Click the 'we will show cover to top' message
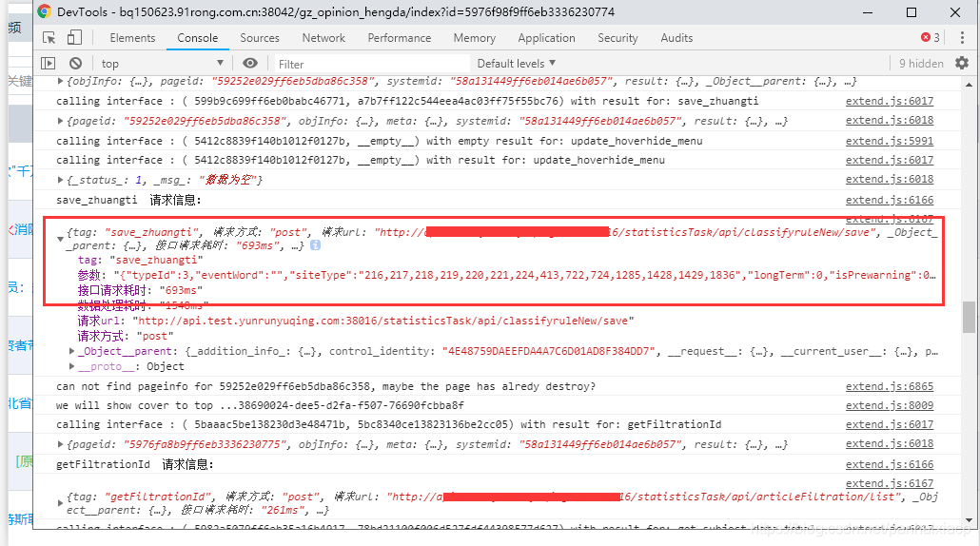Screen dimensions: 980x546 click(260, 405)
